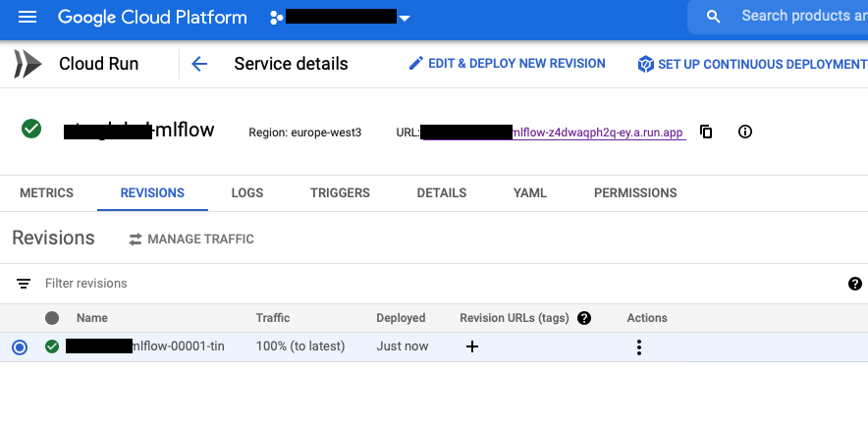This screenshot has height=425, width=868.
Task: Click the Cloud Run logo icon
Action: pos(27,64)
